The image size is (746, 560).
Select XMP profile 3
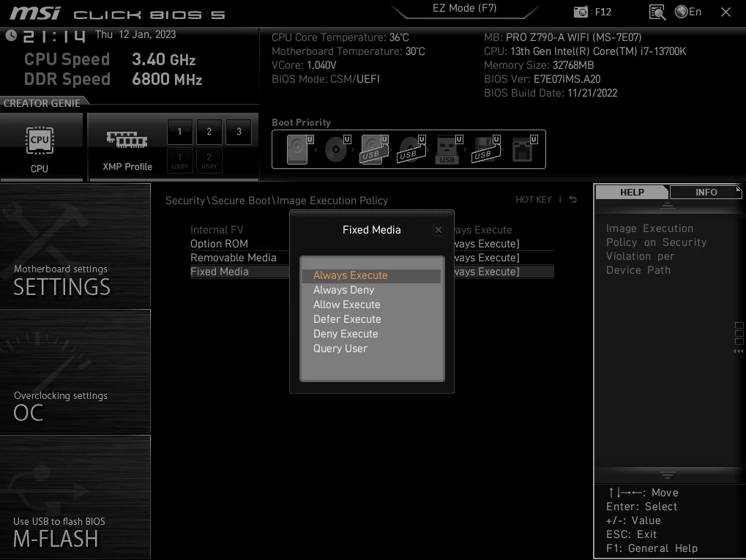(239, 131)
